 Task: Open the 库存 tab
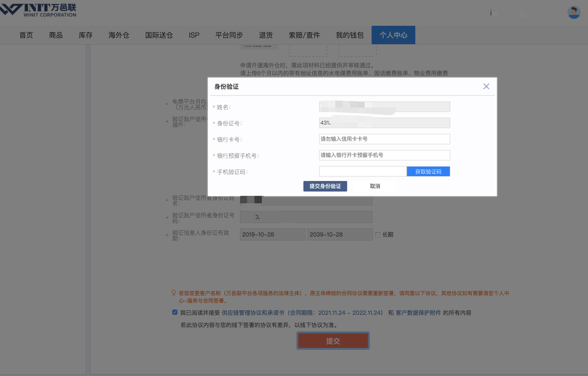click(x=86, y=35)
